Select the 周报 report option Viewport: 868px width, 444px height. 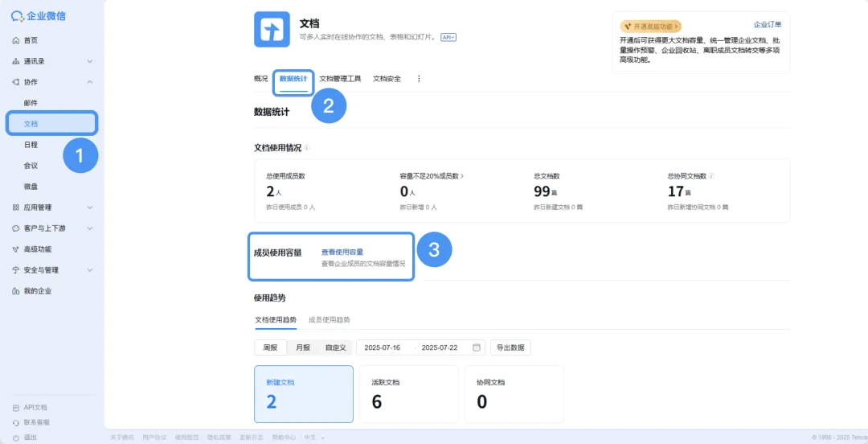pyautogui.click(x=270, y=347)
